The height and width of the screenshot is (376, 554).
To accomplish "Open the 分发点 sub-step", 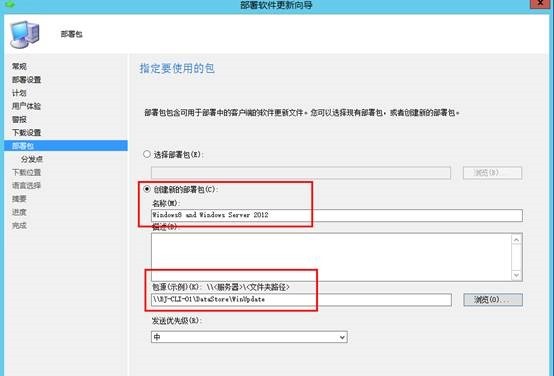I will (32, 159).
